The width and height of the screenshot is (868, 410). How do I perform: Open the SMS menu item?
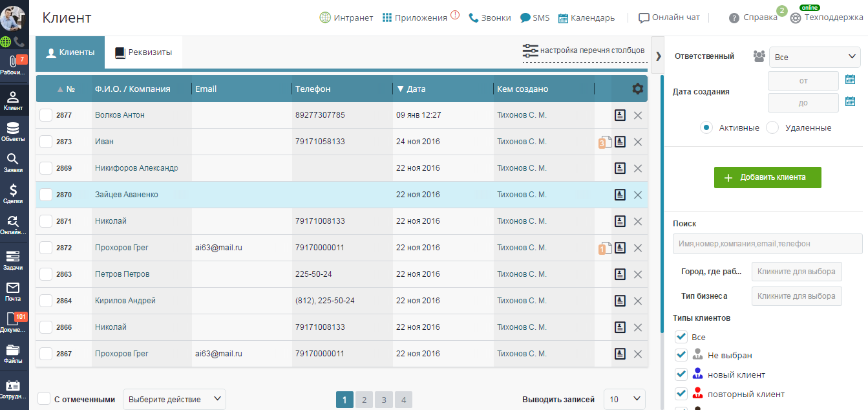pos(535,17)
